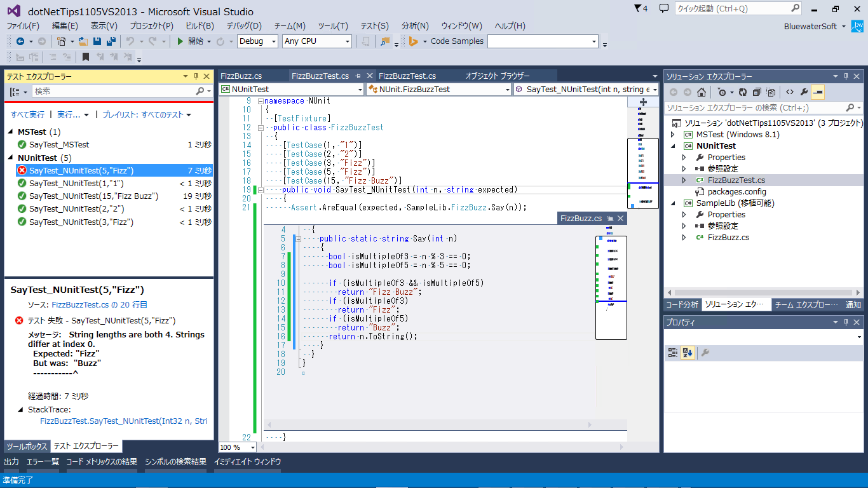Image resolution: width=868 pixels, height=488 pixels.
Task: Click the Home icon in Solution Explorer
Action: click(701, 92)
